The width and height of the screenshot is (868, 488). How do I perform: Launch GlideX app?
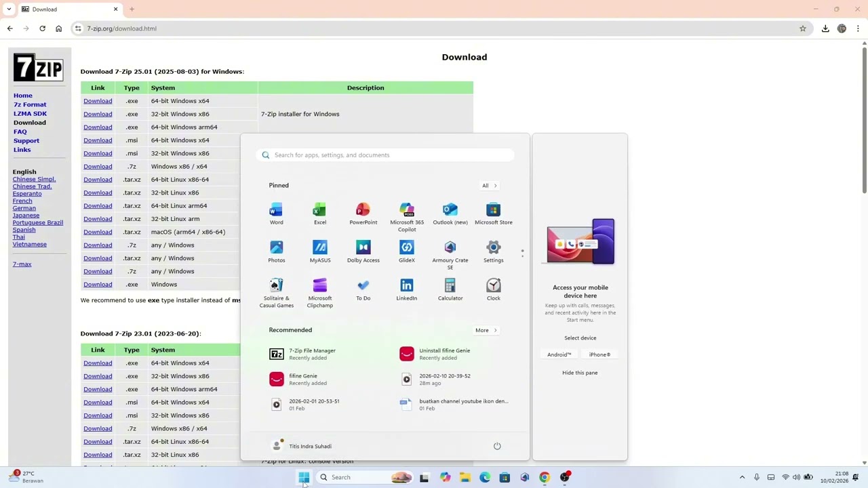(x=406, y=251)
